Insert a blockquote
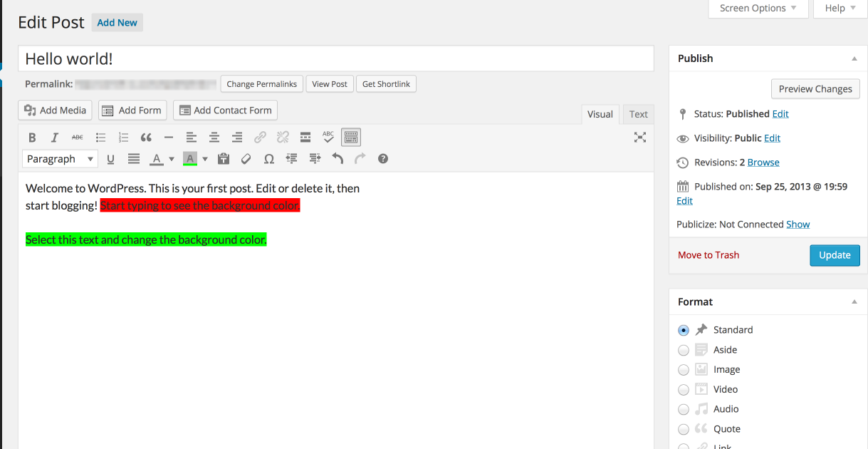This screenshot has width=868, height=449. click(146, 138)
